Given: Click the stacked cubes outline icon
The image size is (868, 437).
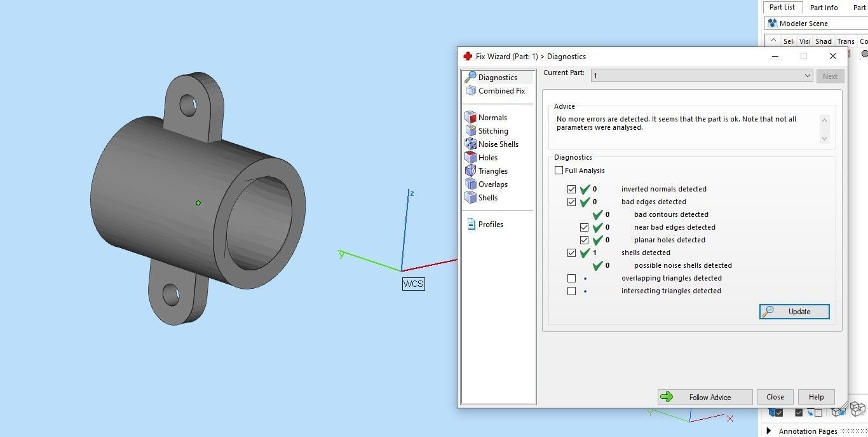Looking at the screenshot, I should click(858, 409).
